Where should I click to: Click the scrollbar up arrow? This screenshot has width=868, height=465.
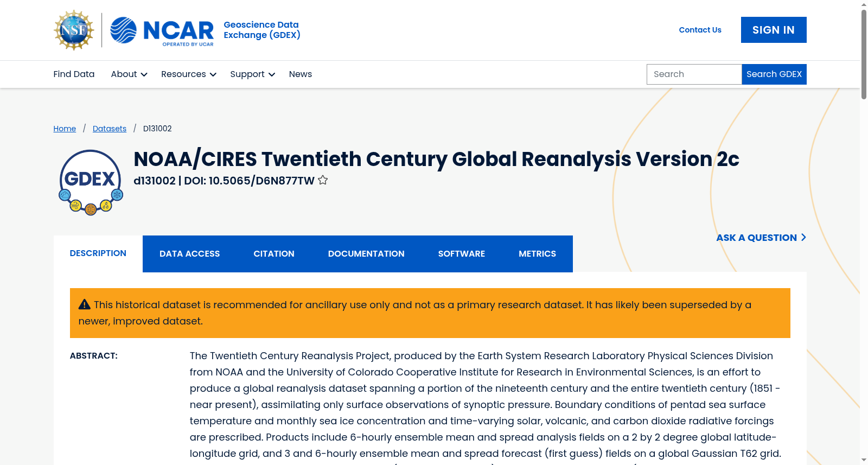[x=864, y=4]
